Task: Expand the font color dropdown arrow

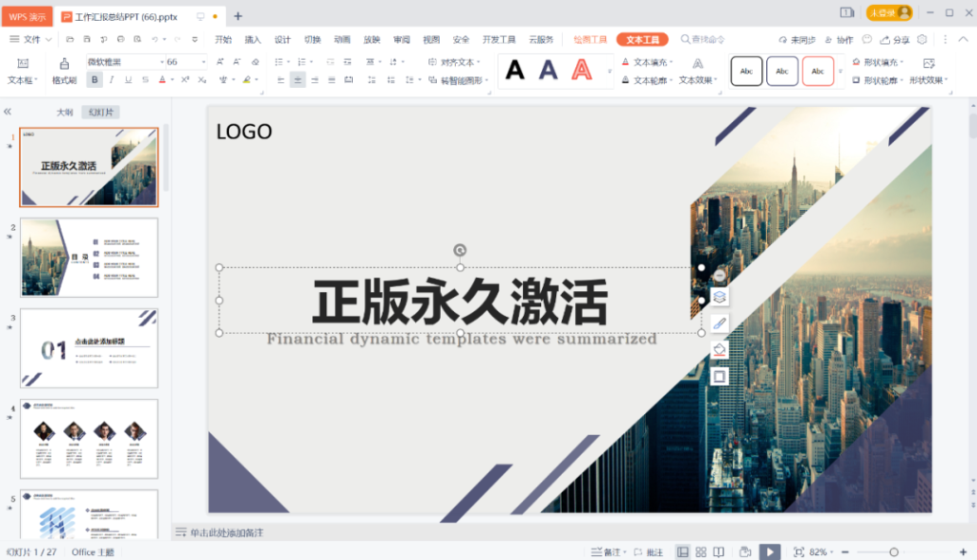Action: (x=172, y=80)
